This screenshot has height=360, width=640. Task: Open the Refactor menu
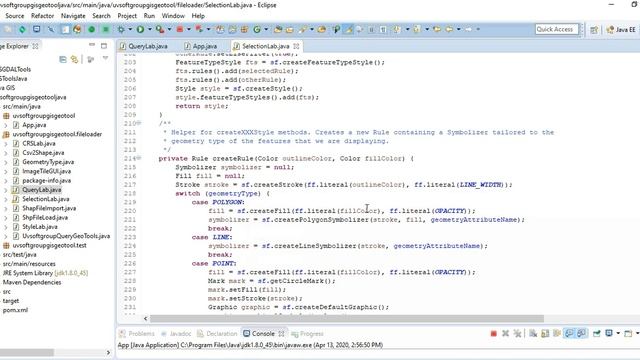click(x=42, y=16)
